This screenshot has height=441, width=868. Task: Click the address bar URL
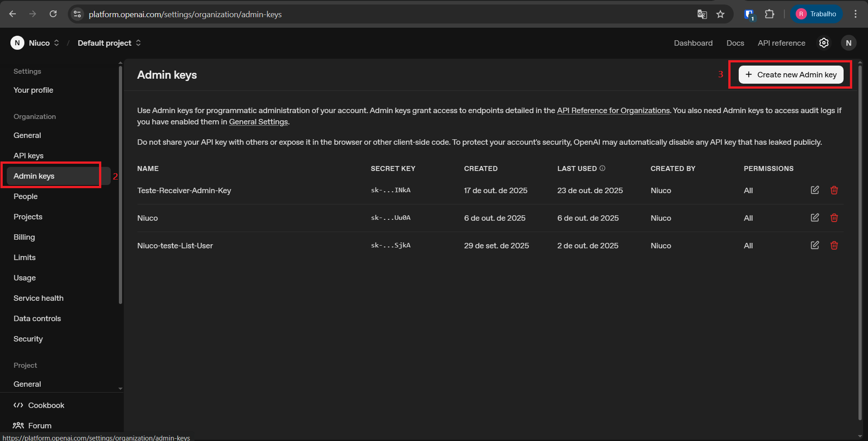click(x=185, y=14)
